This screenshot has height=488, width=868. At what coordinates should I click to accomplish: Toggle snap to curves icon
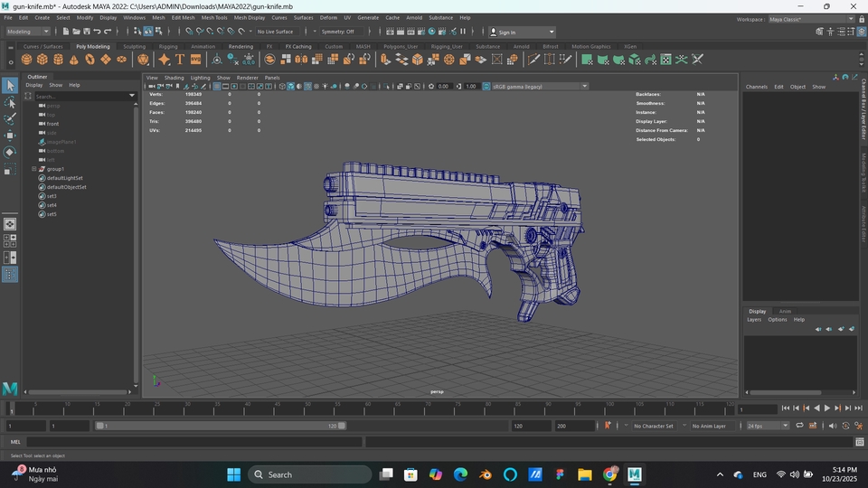pyautogui.click(x=200, y=32)
